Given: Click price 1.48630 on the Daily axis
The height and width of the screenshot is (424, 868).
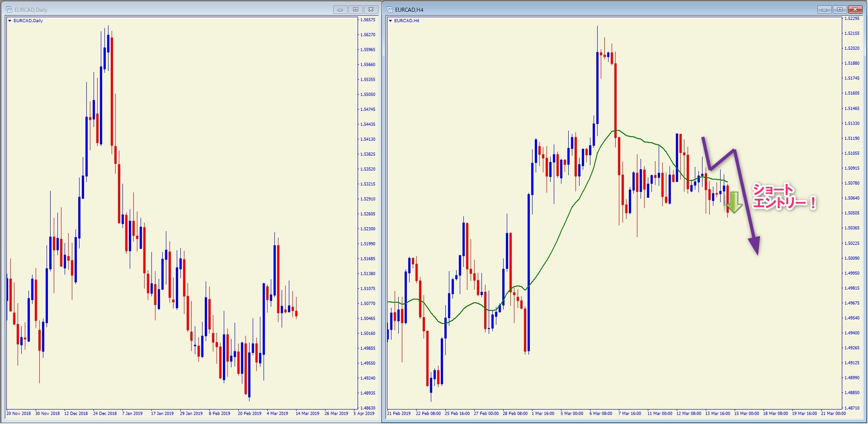Looking at the screenshot, I should [368, 408].
